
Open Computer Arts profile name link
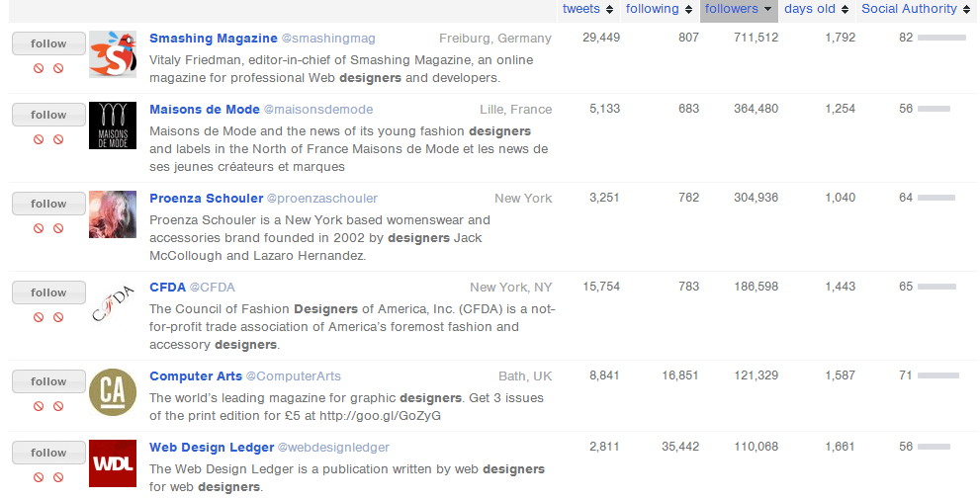(x=196, y=375)
